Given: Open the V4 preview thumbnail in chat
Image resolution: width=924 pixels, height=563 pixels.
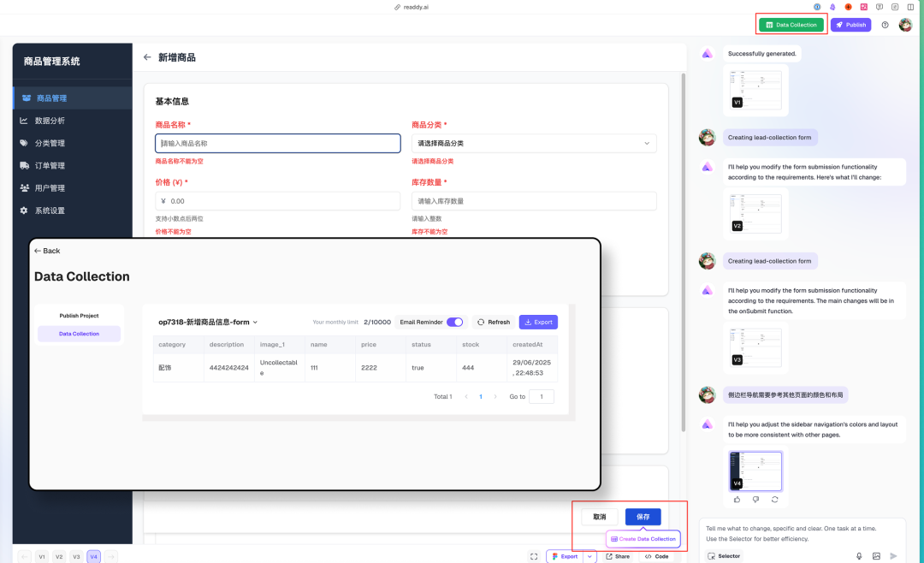Looking at the screenshot, I should click(x=755, y=471).
